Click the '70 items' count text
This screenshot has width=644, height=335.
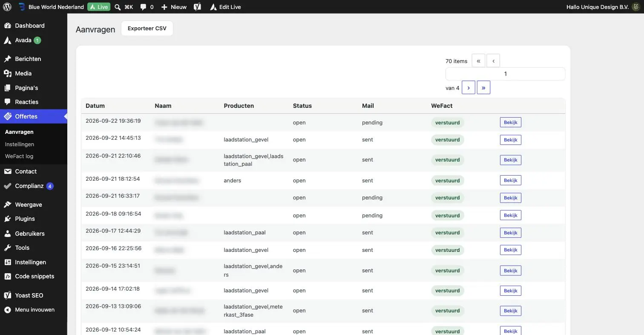pos(456,61)
